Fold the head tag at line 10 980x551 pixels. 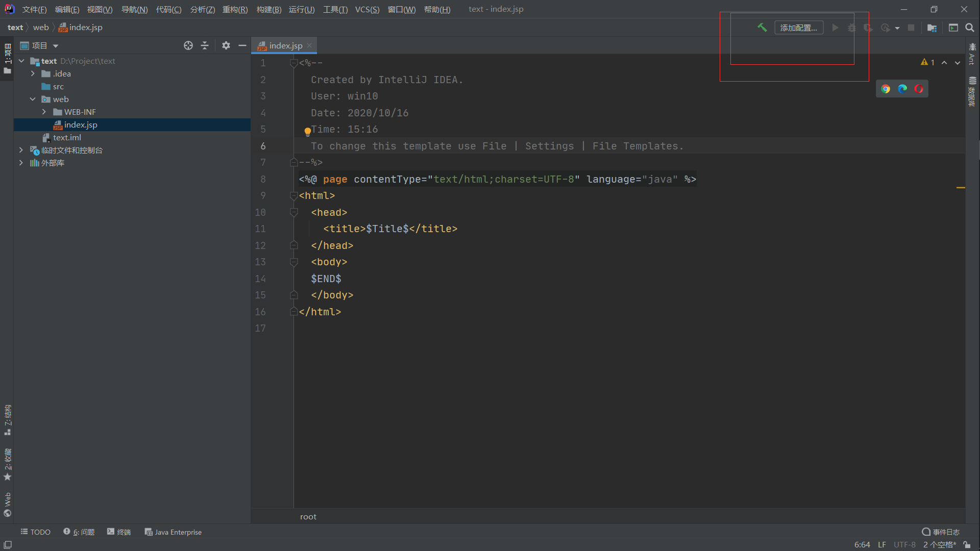[x=293, y=212]
